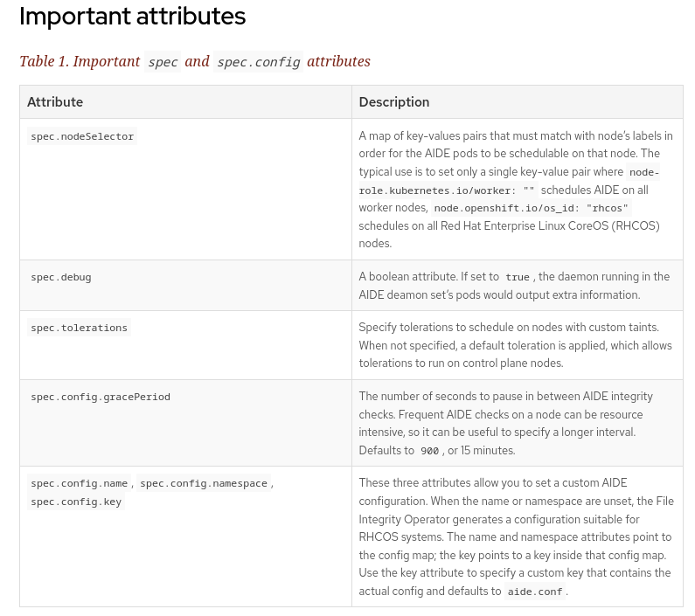
Task: Click the default value 900 code
Action: tap(429, 451)
